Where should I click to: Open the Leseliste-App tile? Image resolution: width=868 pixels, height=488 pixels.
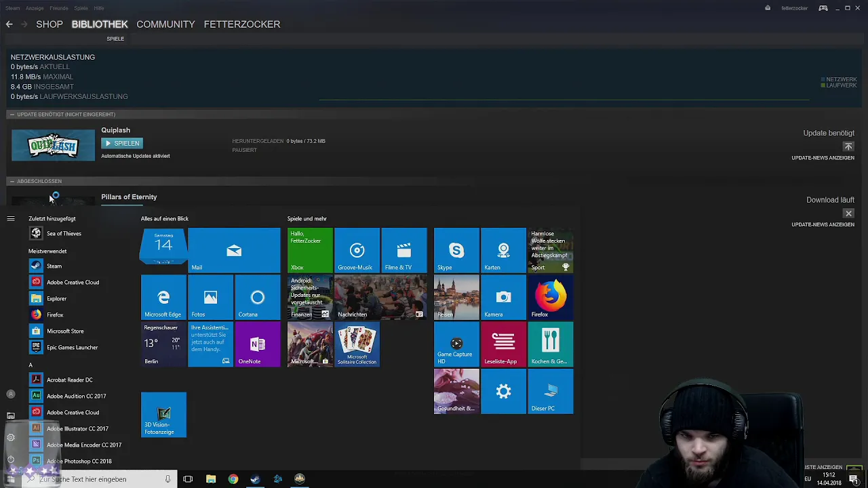point(503,344)
